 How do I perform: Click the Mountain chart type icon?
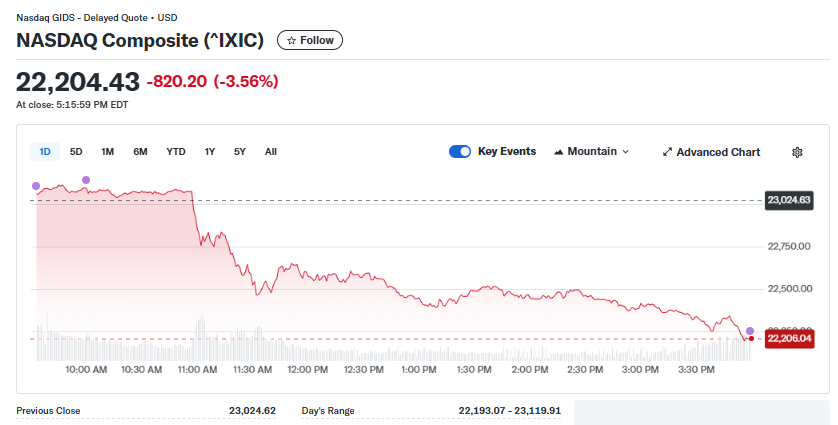[x=558, y=152]
